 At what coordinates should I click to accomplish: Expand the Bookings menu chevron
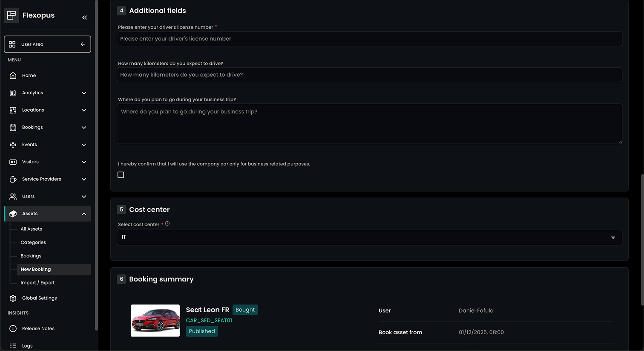click(x=84, y=128)
